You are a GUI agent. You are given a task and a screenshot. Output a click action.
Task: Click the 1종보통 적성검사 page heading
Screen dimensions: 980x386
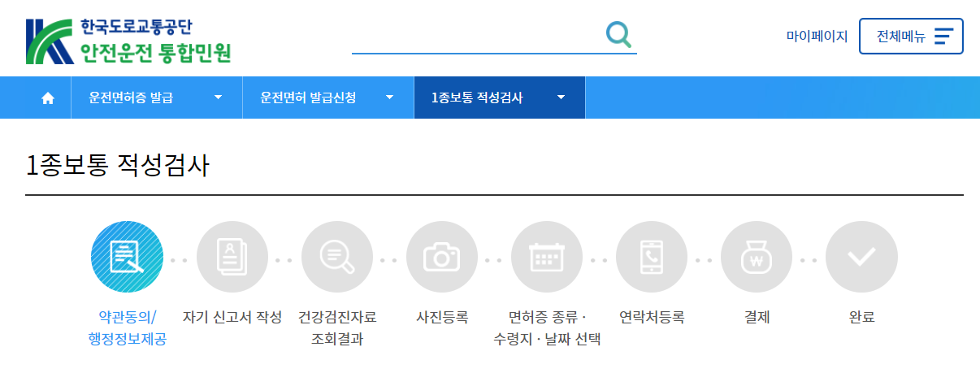tap(118, 166)
